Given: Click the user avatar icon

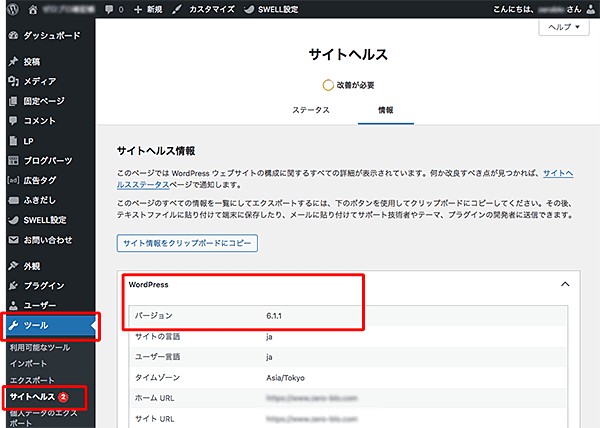Looking at the screenshot, I should point(591,9).
